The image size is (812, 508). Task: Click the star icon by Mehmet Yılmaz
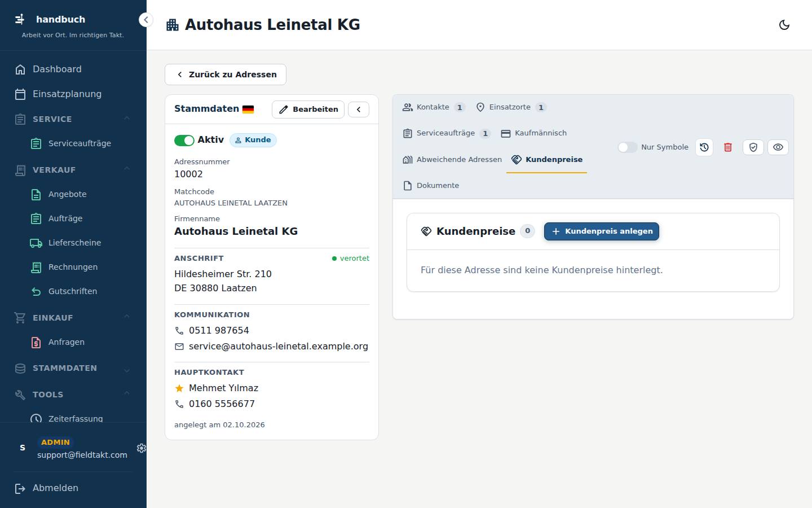click(x=179, y=388)
